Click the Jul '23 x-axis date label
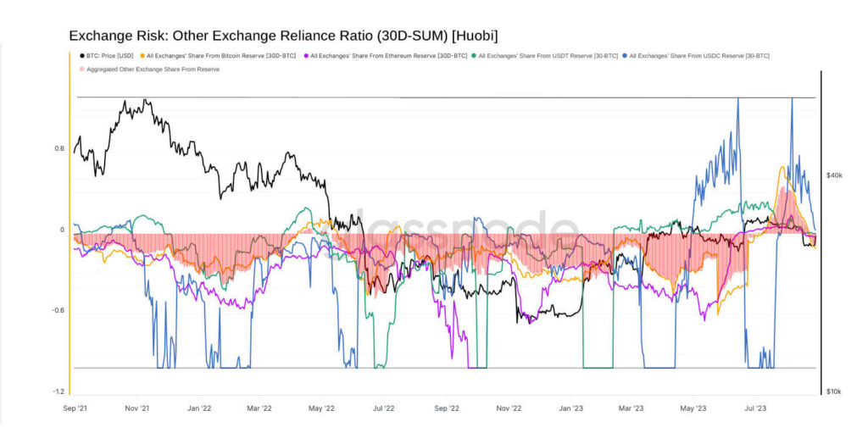 click(754, 408)
